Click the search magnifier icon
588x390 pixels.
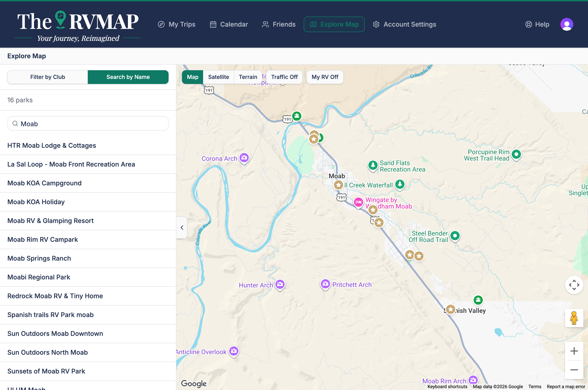[15, 124]
